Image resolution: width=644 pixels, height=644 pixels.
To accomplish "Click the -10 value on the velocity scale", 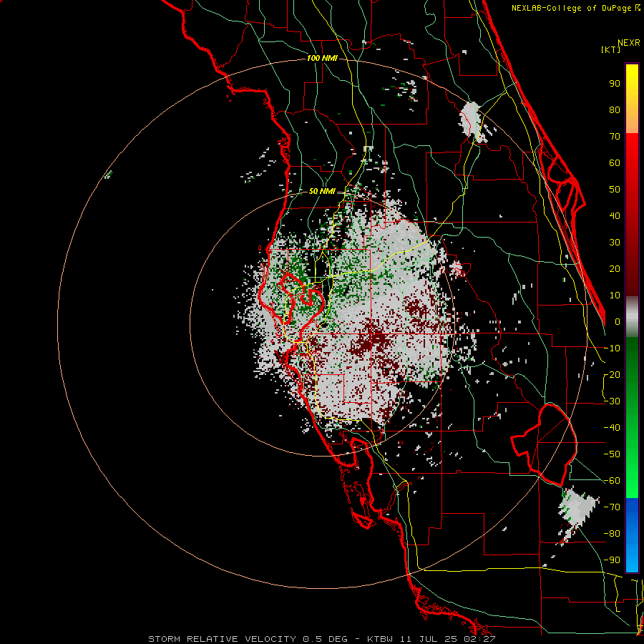I will 612,348.
